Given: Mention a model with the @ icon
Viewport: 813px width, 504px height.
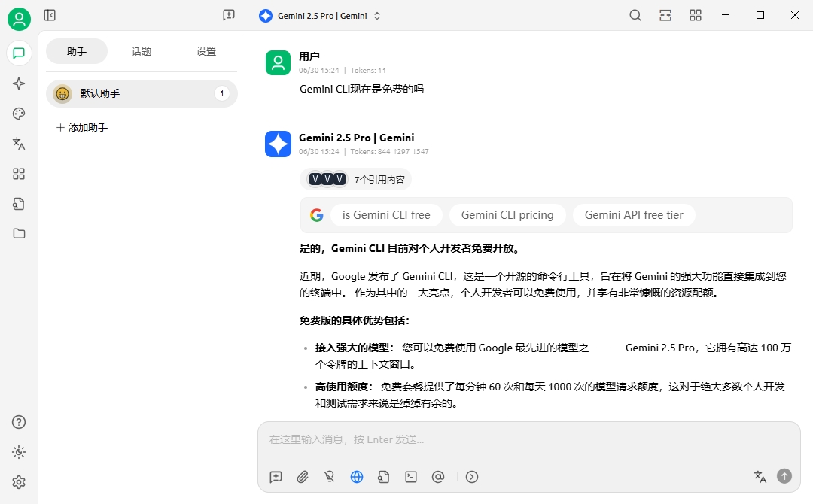Looking at the screenshot, I should tap(438, 477).
